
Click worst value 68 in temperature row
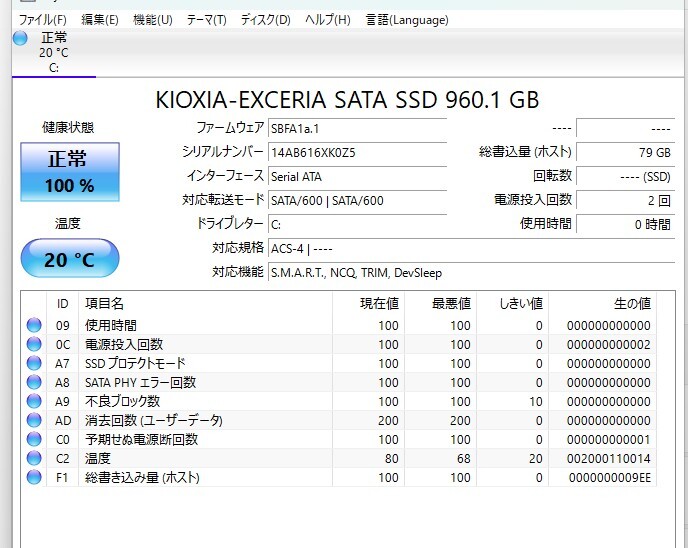(x=464, y=458)
